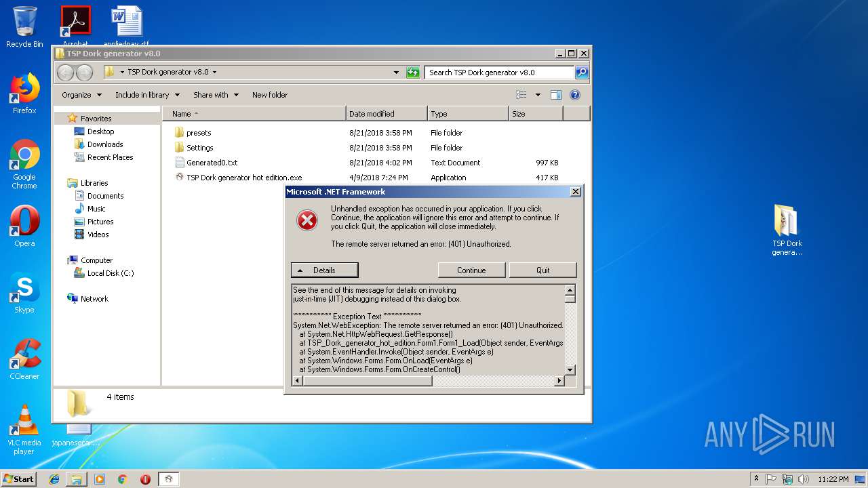Viewport: 868px width, 488px height.
Task: Click the media player taskbar icon
Action: coord(100,479)
